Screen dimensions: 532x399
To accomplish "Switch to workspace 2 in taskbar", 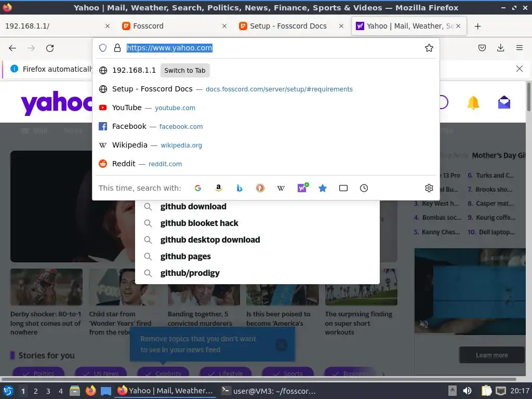I will (36, 391).
